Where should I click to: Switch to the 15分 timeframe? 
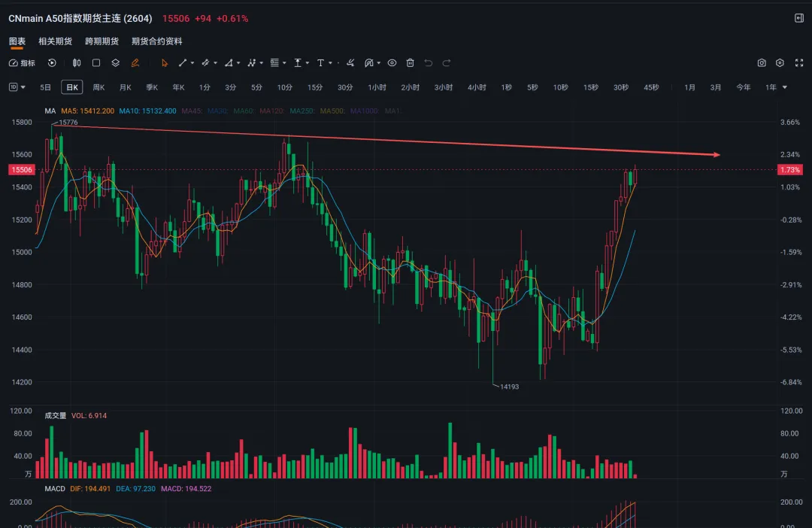coord(314,87)
